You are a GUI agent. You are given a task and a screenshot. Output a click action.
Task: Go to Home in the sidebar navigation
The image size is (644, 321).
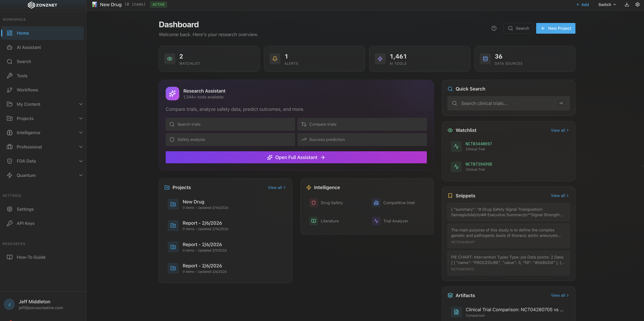(x=23, y=33)
